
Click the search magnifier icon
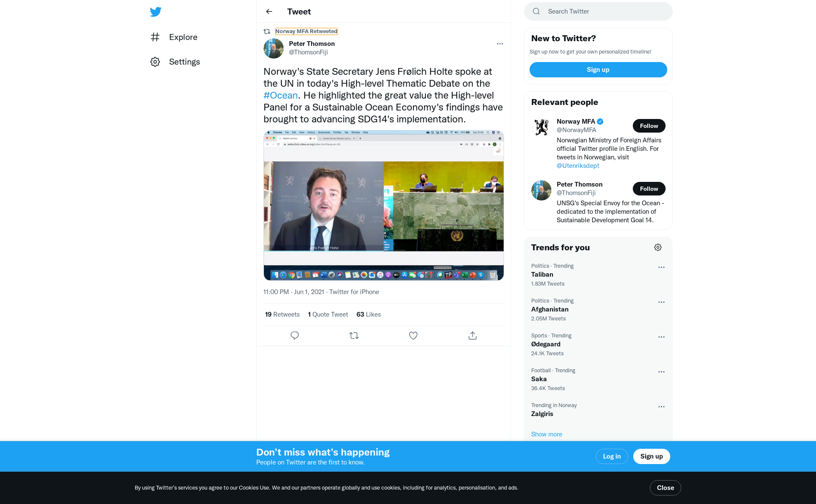[x=536, y=11]
